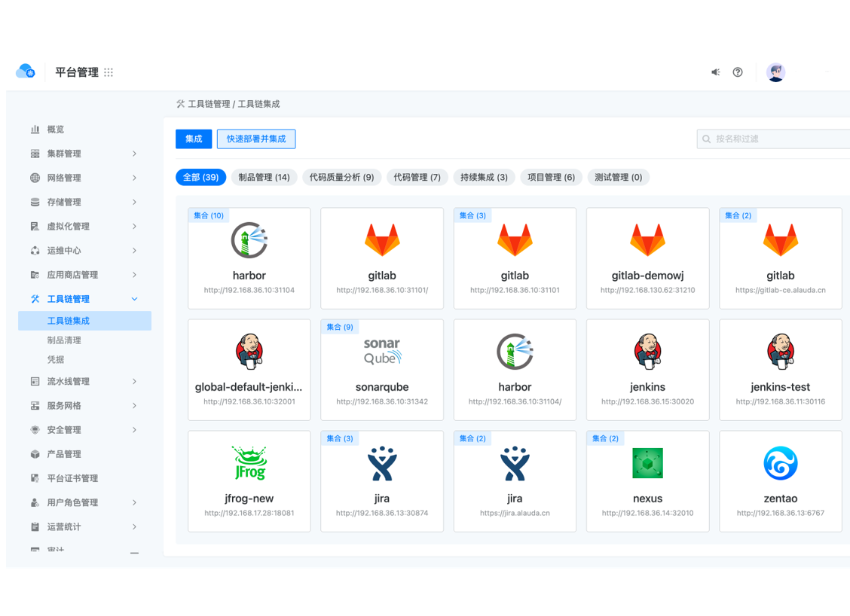
Task: Filter by 制品管理 (14) category tab
Action: click(264, 178)
